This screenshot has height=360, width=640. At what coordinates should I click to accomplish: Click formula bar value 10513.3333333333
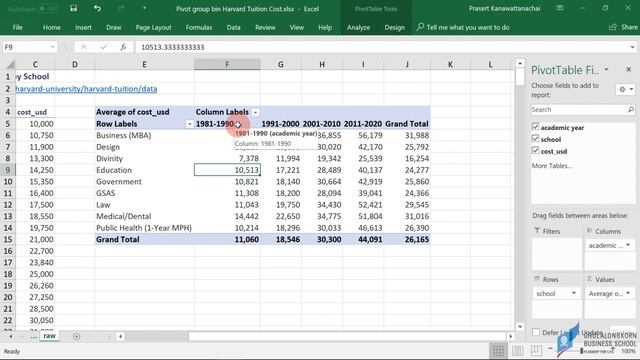click(x=173, y=47)
